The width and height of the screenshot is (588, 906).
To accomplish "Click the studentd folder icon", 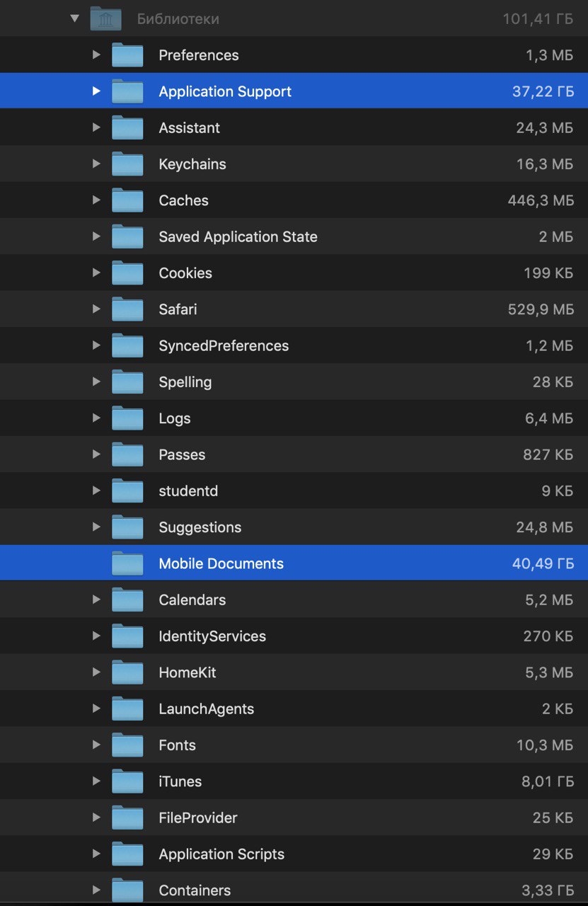I will (x=127, y=491).
